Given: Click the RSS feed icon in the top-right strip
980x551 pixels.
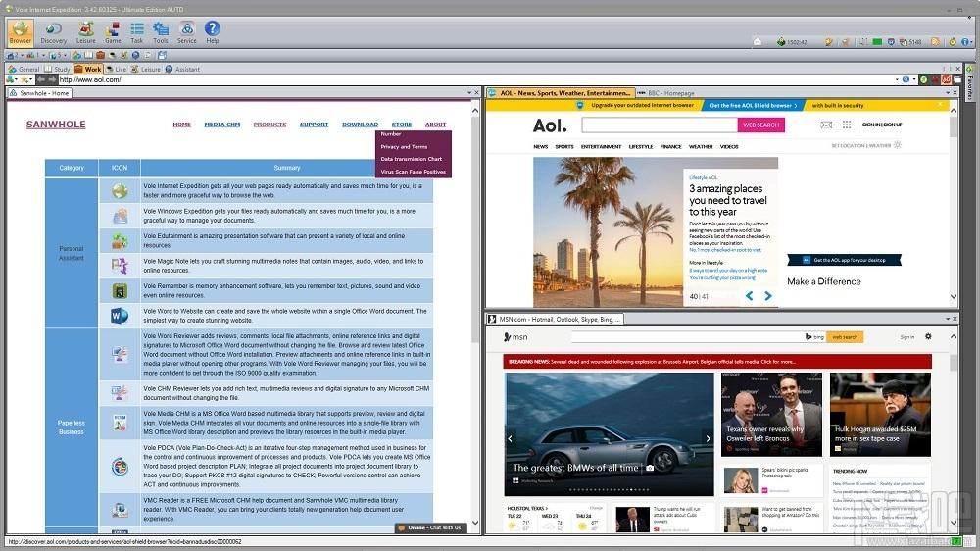Looking at the screenshot, I should click(935, 42).
